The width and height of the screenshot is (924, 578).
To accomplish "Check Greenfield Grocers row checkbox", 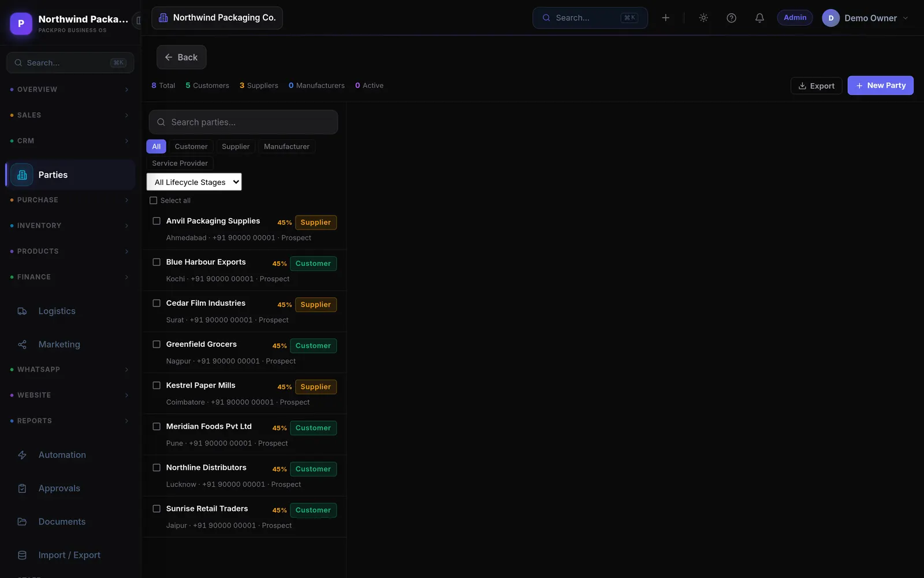I will (157, 344).
